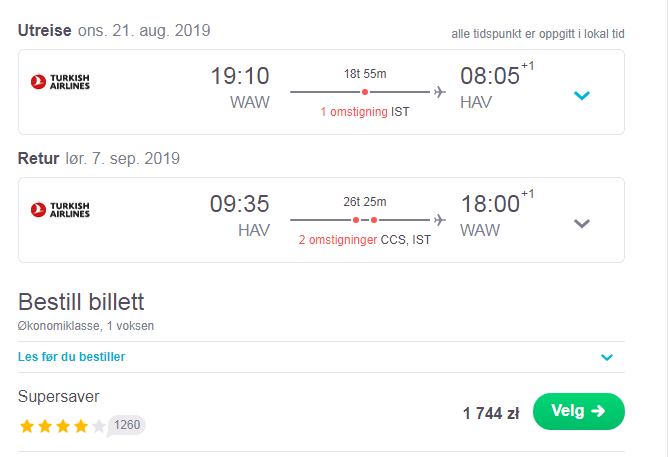This screenshot has width=668, height=457.
Task: Click the Supersaver provider name
Action: [58, 397]
